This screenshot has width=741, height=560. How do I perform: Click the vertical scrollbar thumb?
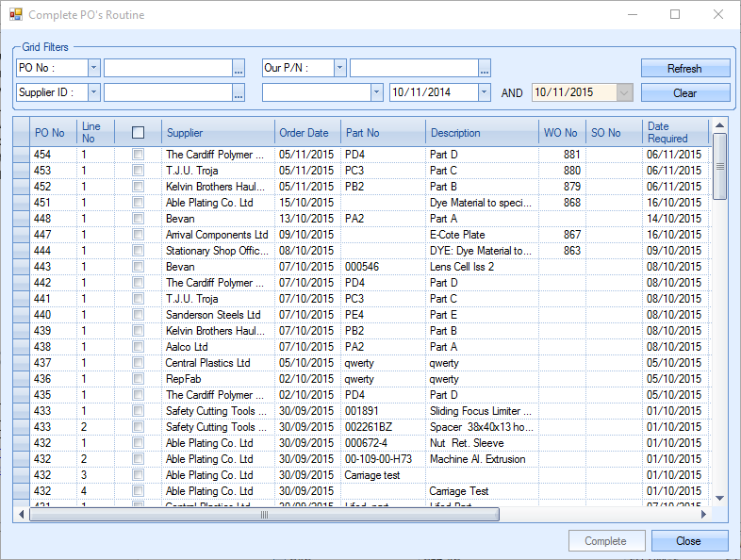click(719, 166)
